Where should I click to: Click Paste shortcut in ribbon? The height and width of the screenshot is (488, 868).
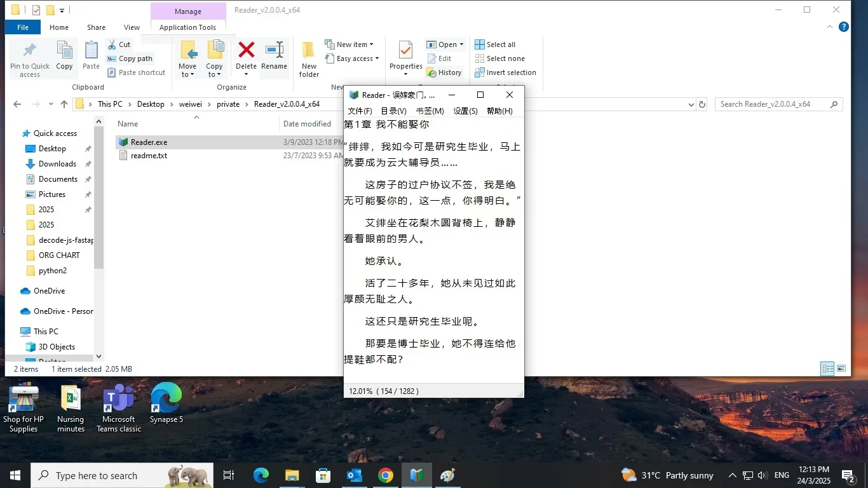[136, 72]
